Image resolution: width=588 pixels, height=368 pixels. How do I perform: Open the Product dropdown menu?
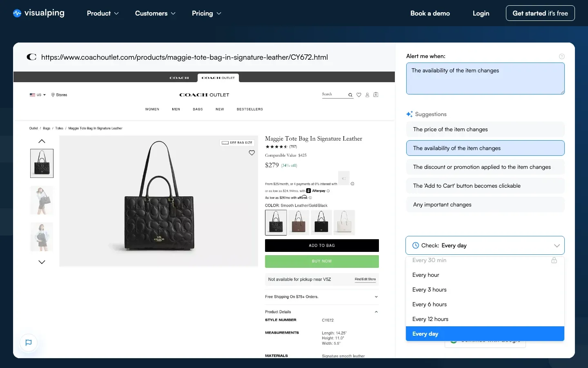(x=103, y=13)
